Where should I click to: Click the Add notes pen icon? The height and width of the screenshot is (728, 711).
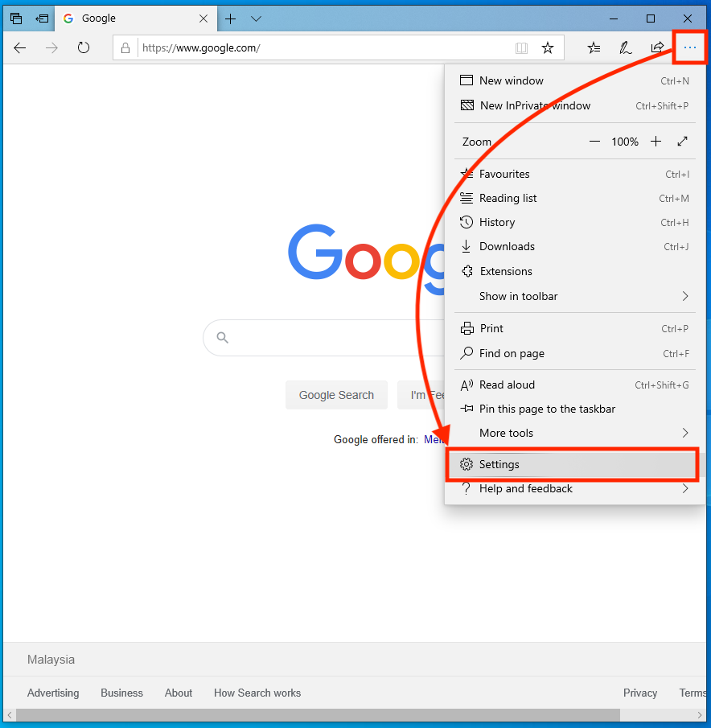pos(625,48)
